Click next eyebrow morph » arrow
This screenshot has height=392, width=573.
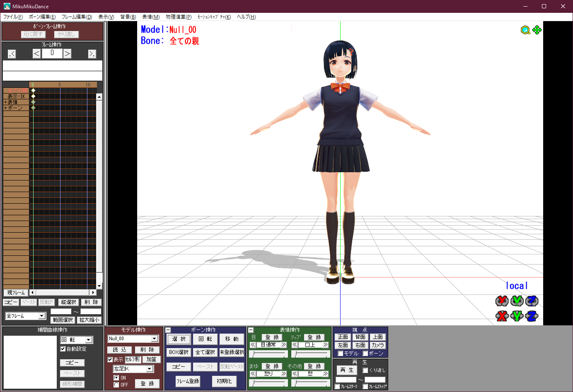click(284, 374)
